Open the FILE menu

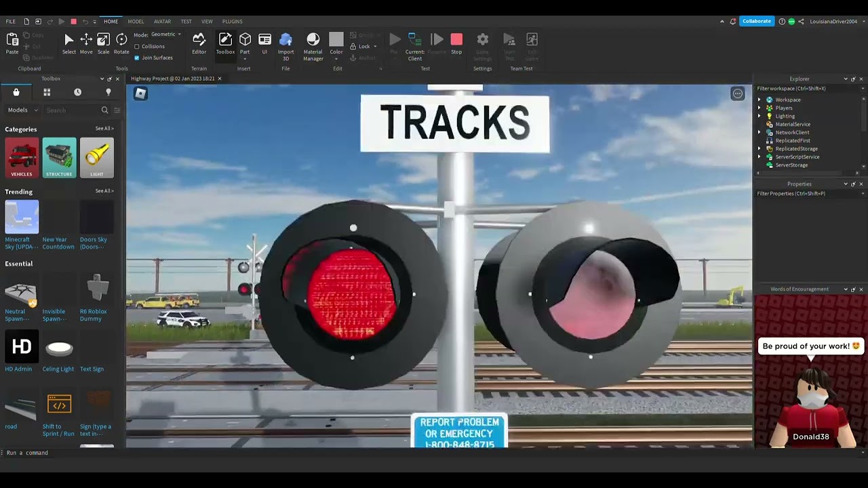[x=11, y=21]
